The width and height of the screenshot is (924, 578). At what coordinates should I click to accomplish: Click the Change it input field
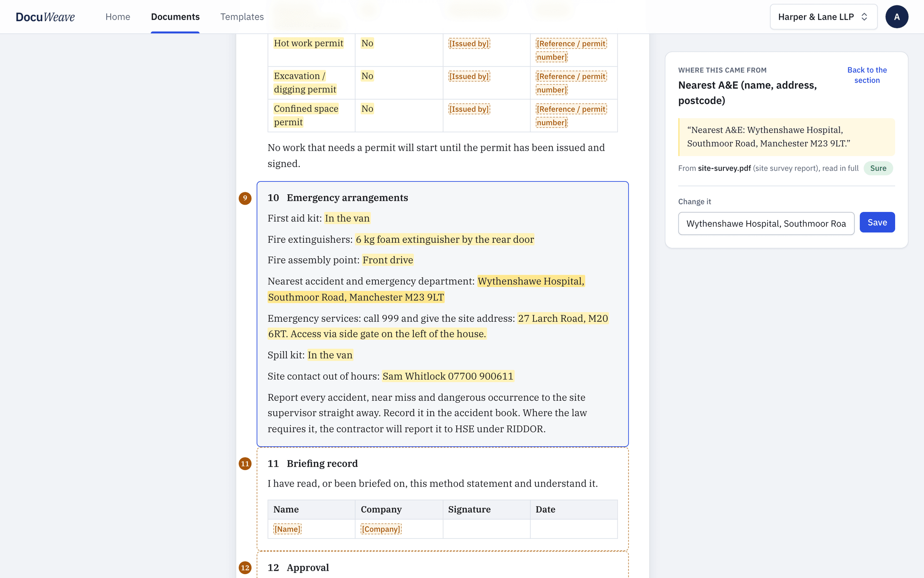tap(766, 223)
